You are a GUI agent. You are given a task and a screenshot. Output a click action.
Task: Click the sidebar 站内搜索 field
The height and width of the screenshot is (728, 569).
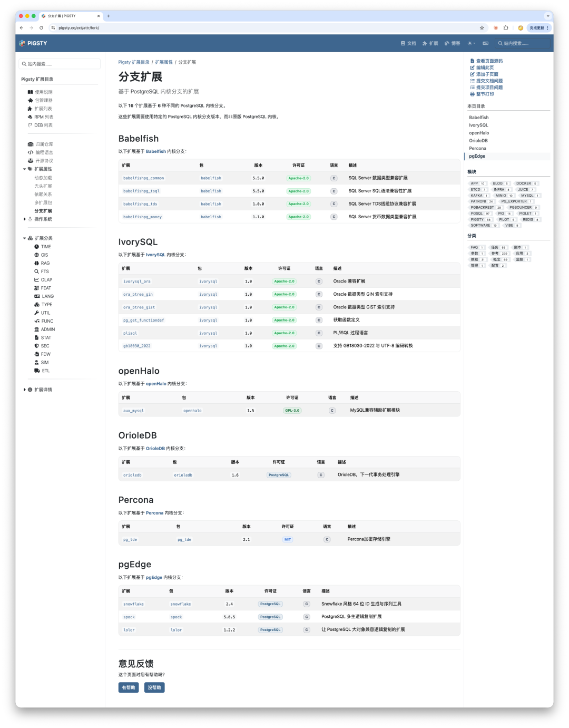tap(60, 64)
